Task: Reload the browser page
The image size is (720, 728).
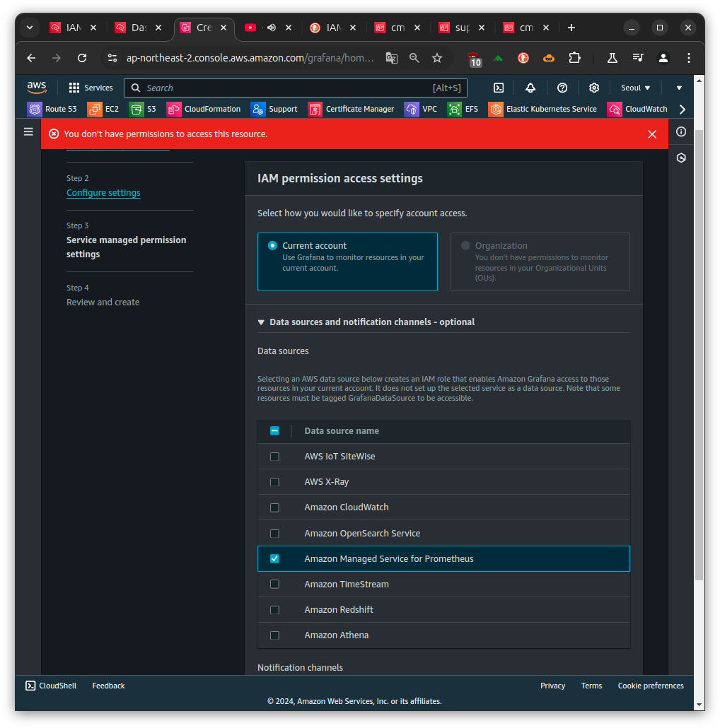Action: click(x=82, y=58)
